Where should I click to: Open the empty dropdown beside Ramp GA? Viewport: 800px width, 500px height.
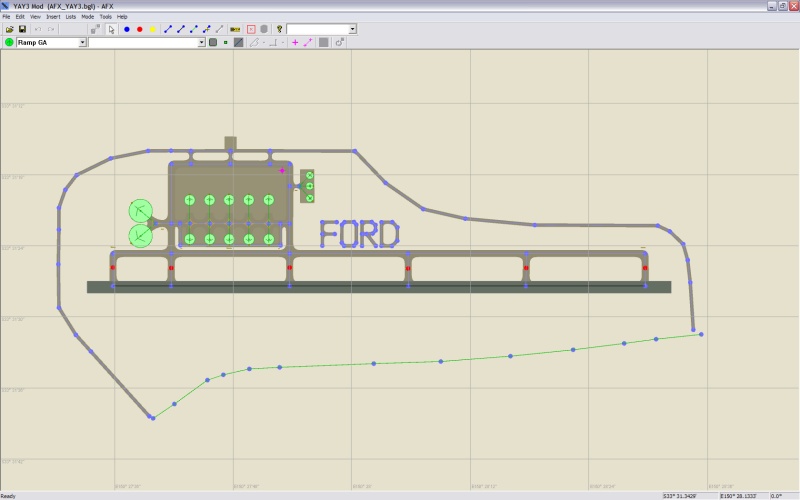pos(202,42)
